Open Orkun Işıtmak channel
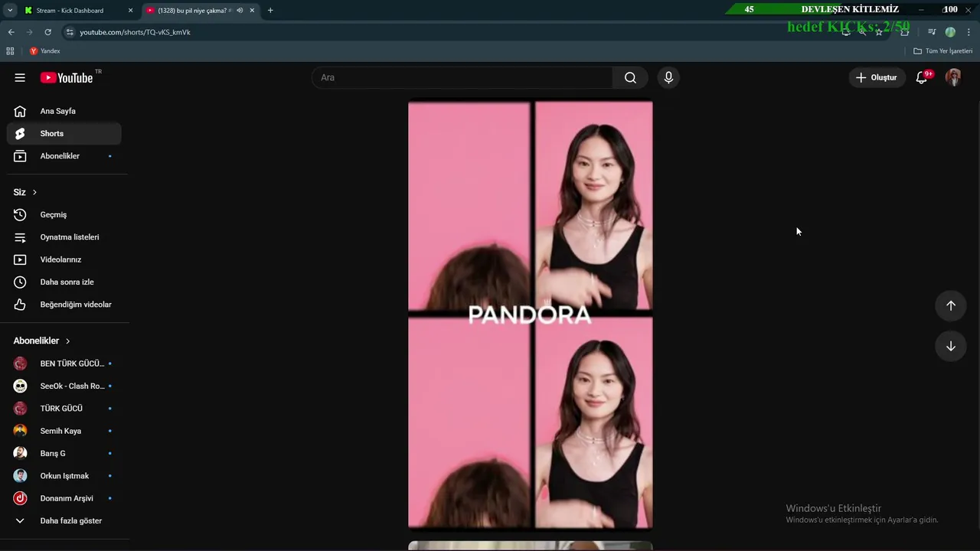 [x=64, y=476]
